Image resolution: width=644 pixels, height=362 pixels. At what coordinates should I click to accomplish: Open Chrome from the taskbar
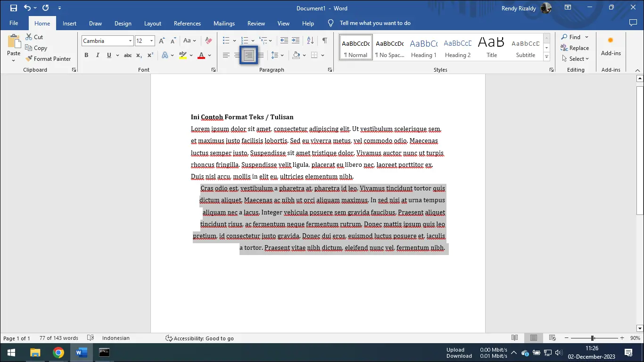coord(58,352)
